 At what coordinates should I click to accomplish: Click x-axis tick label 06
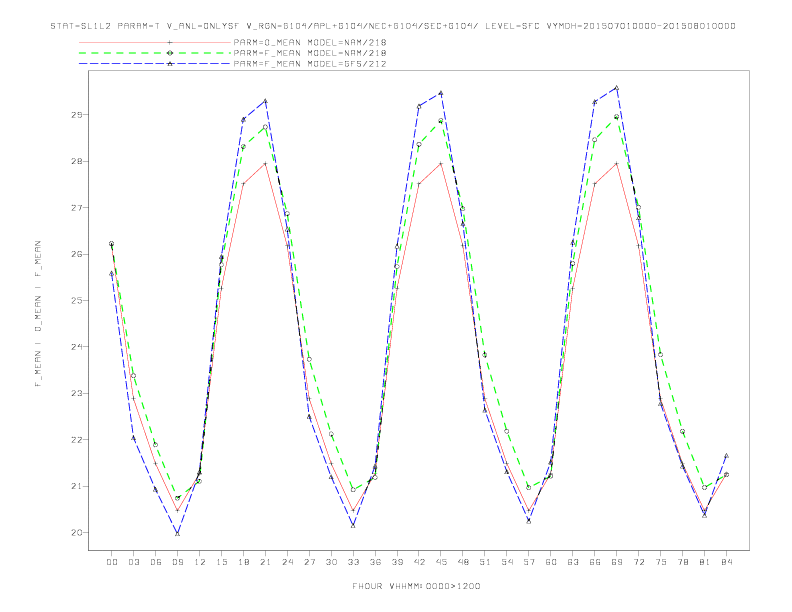point(156,562)
